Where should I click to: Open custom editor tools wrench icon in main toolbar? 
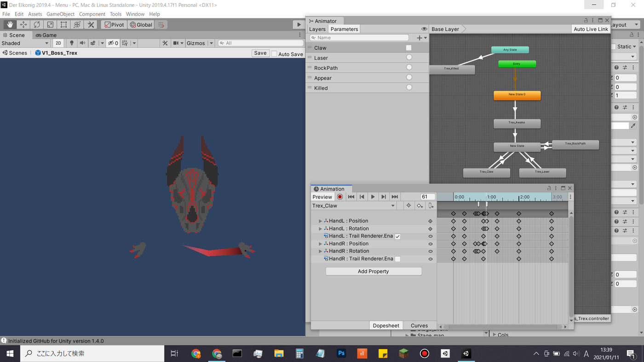pos(91,25)
